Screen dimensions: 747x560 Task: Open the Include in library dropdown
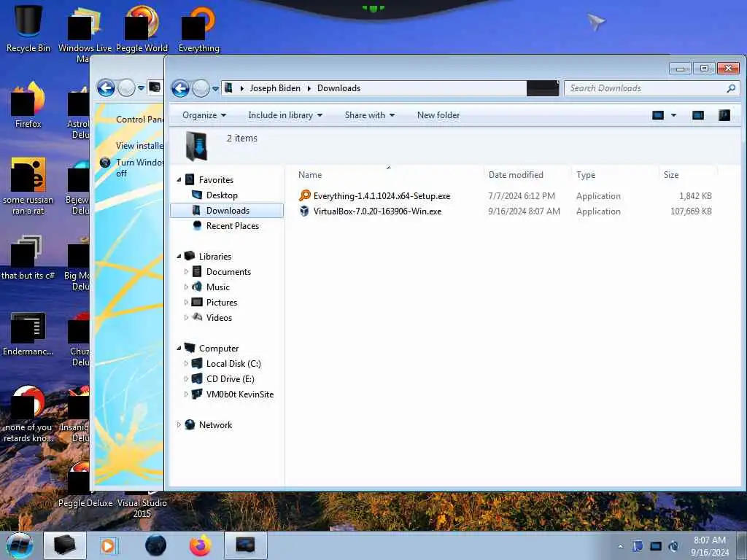point(285,115)
